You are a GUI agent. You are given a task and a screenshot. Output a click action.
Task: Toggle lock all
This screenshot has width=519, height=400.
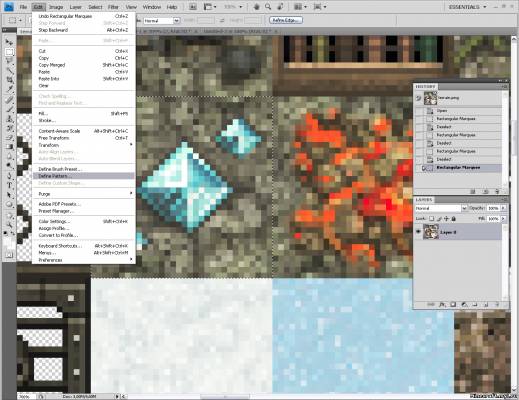(x=454, y=219)
